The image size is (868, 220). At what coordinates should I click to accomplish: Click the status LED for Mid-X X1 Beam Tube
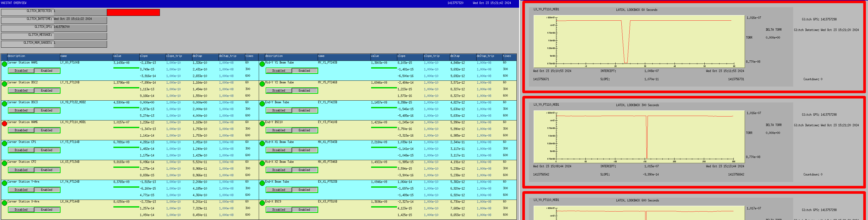(x=262, y=144)
